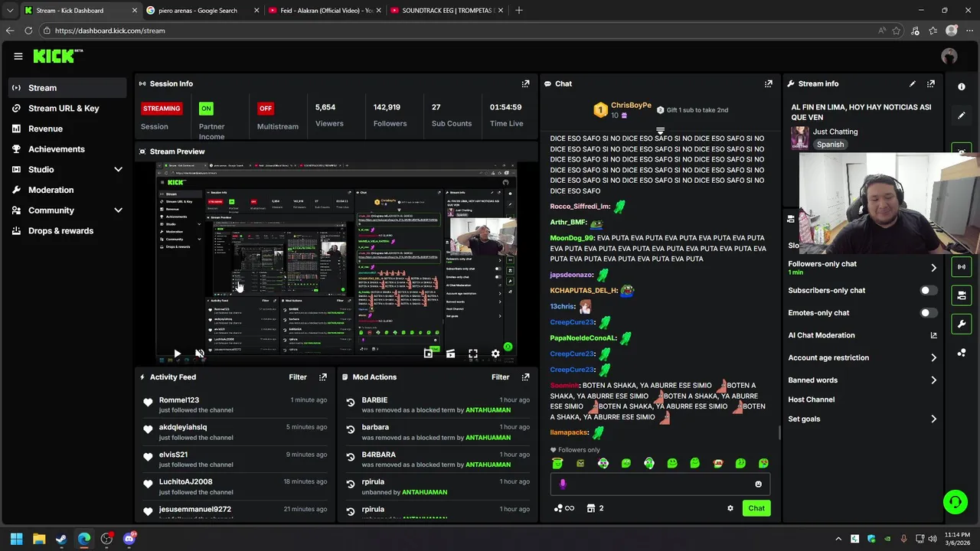Click the channel points infinity icon
The height and width of the screenshot is (551, 980).
coord(564,508)
